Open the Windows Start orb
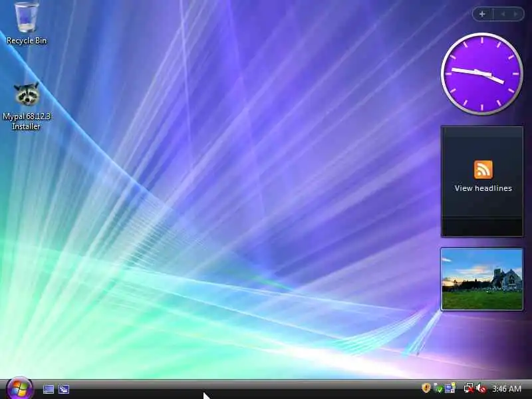 (19, 388)
